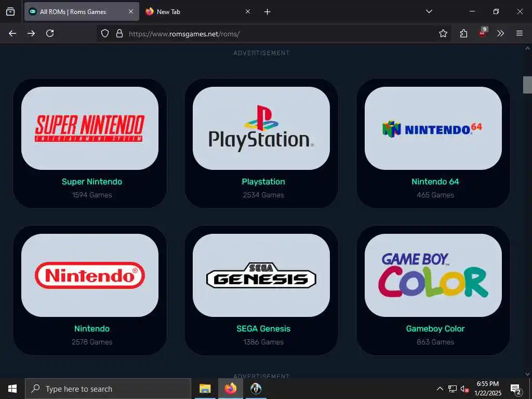Screen dimensions: 532x399
Task: Go back to the previous page
Action: pyautogui.click(x=12, y=33)
